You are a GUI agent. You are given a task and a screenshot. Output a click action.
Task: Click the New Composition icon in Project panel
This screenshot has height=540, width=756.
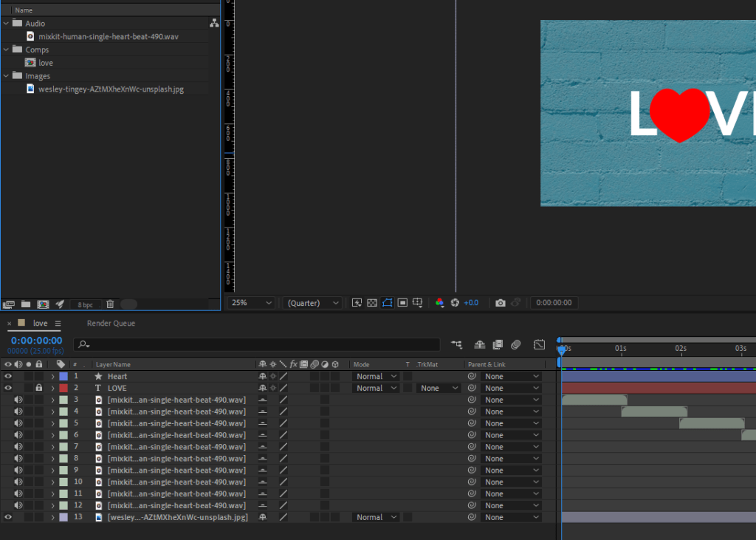(43, 304)
